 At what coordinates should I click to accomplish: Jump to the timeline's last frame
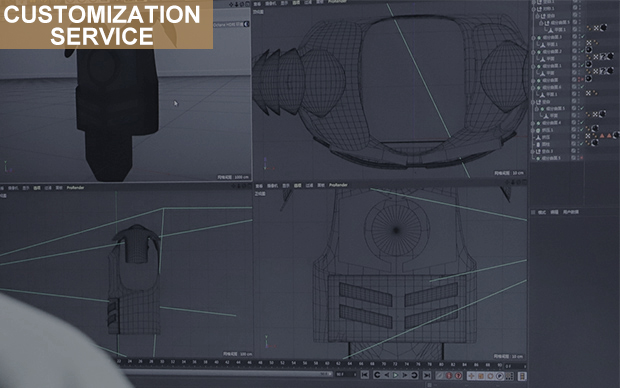tap(427, 375)
